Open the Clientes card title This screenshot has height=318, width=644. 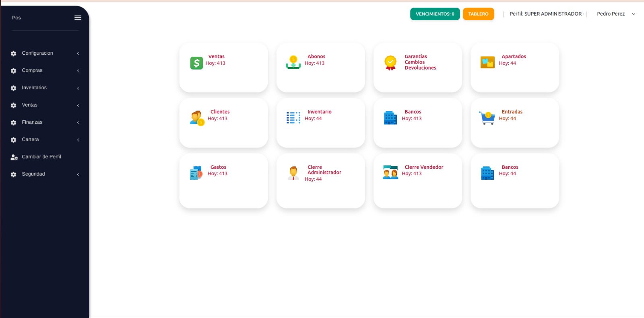(220, 112)
